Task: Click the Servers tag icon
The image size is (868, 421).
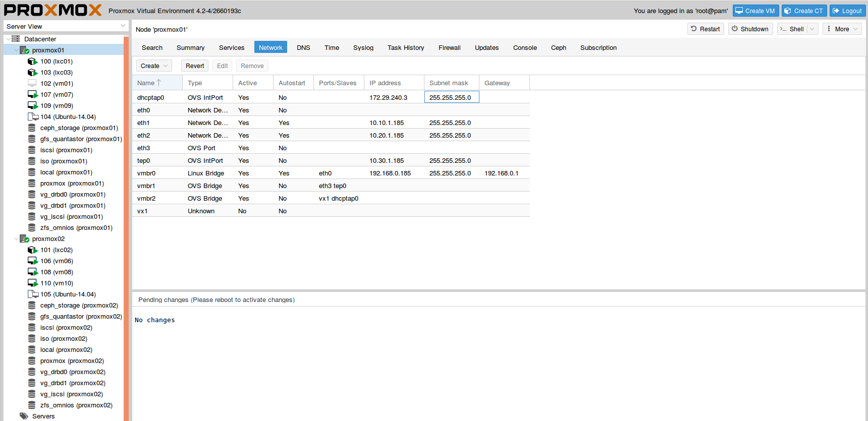Action: pyautogui.click(x=24, y=416)
